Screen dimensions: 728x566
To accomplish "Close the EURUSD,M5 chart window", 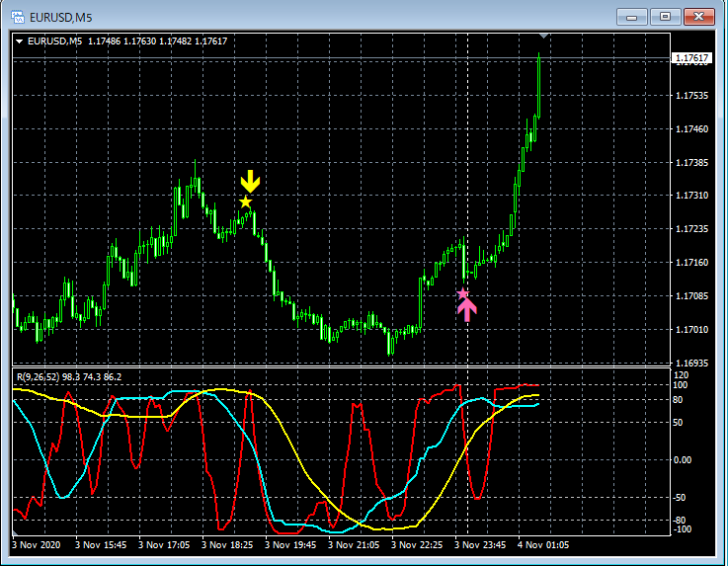I will click(698, 17).
